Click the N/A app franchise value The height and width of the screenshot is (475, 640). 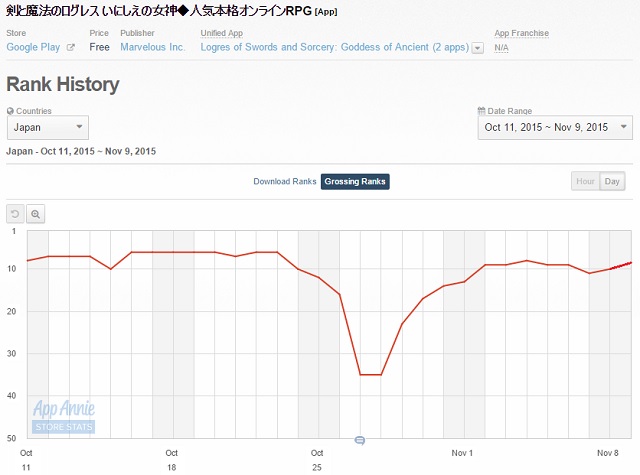pos(501,48)
